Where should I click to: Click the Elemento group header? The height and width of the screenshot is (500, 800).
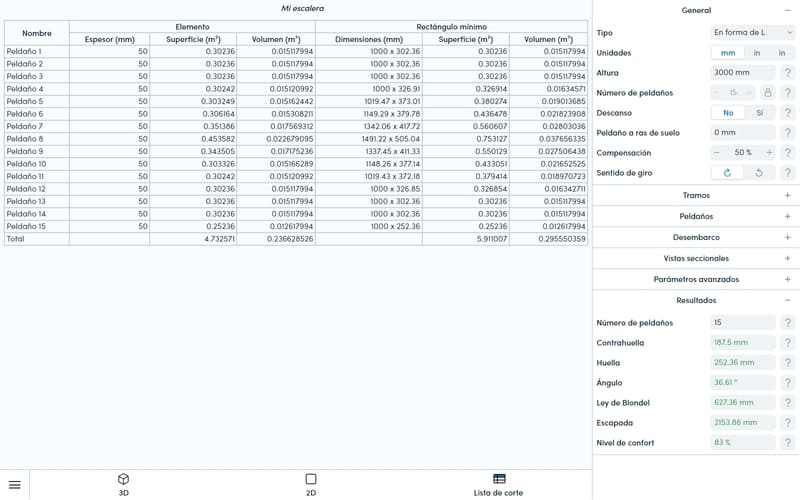click(x=192, y=27)
